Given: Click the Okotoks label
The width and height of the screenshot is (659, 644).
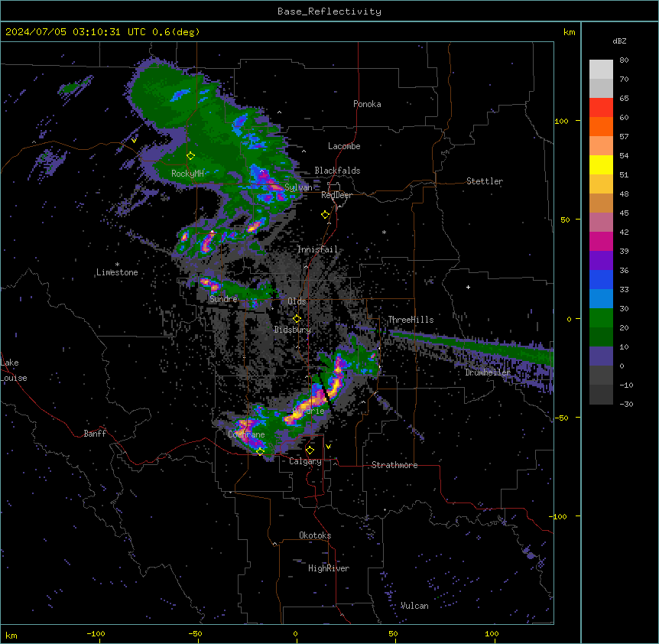Looking at the screenshot, I should (x=315, y=535).
